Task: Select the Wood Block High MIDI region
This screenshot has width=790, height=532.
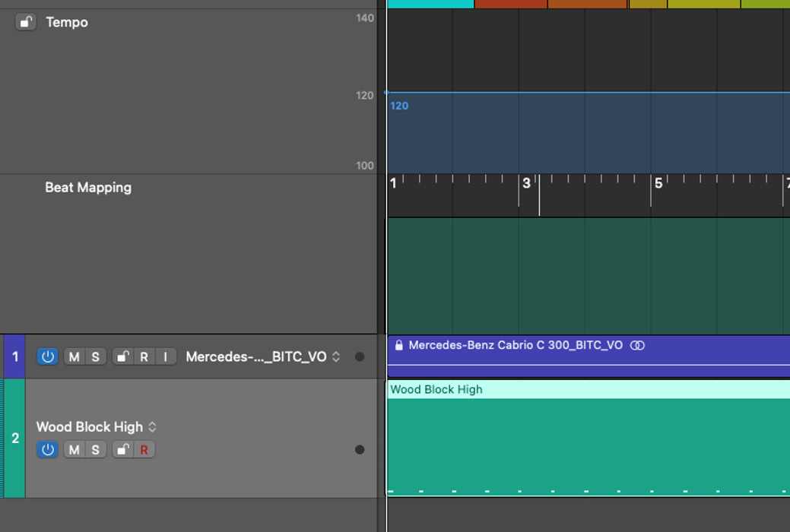Action: point(589,439)
